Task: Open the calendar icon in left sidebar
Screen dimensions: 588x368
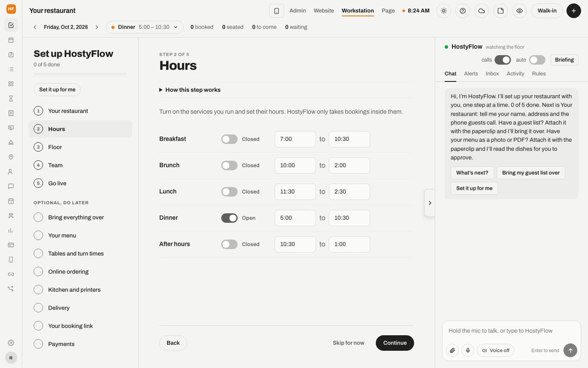Action: (11, 40)
